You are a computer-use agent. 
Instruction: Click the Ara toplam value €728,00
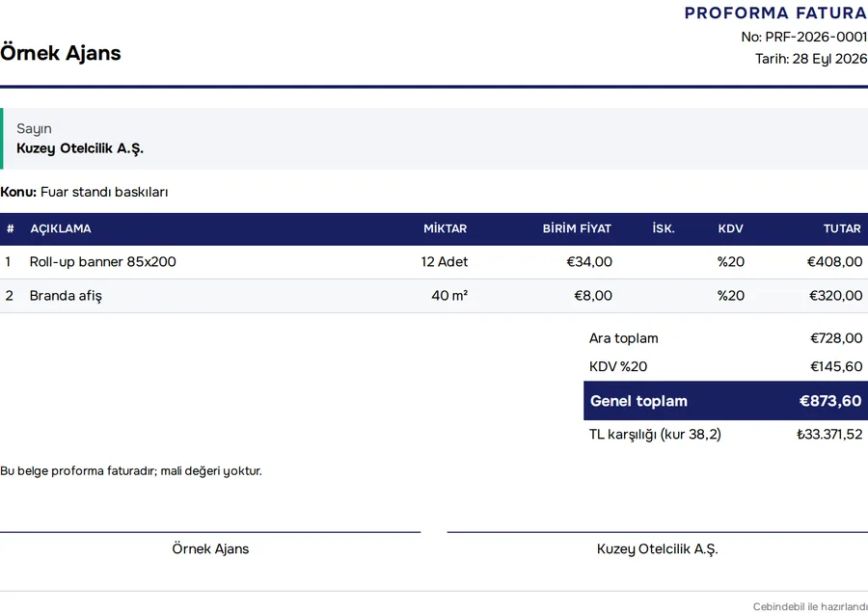(x=836, y=338)
